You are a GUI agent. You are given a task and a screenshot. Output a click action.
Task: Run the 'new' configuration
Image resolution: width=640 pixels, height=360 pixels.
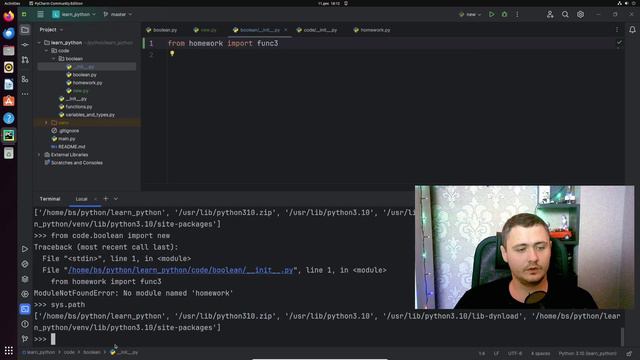(491, 14)
